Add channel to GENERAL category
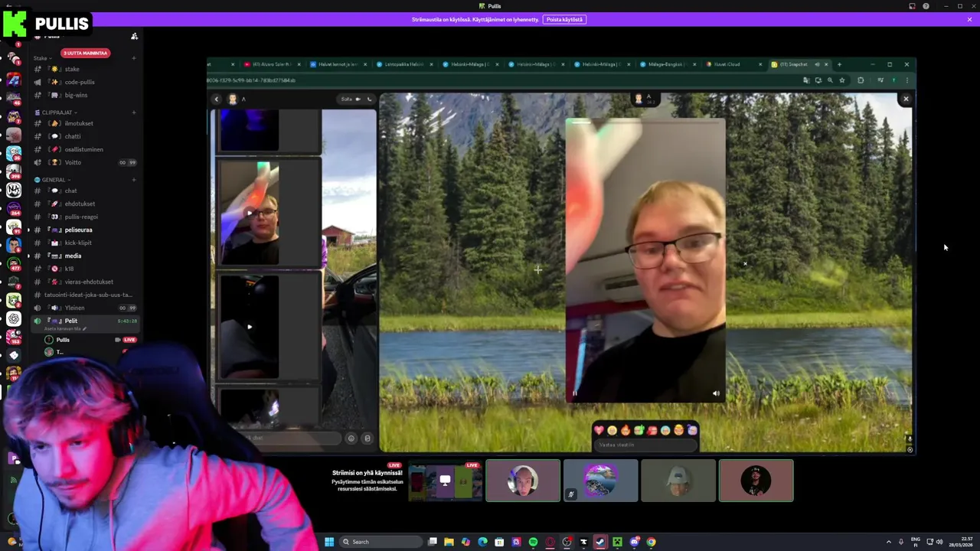The width and height of the screenshot is (980, 551). click(x=134, y=180)
